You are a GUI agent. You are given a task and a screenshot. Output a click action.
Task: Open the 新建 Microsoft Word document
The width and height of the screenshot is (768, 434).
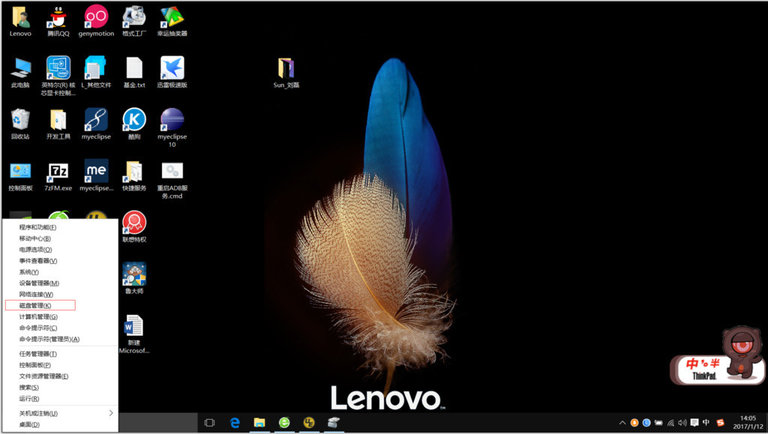pos(134,334)
